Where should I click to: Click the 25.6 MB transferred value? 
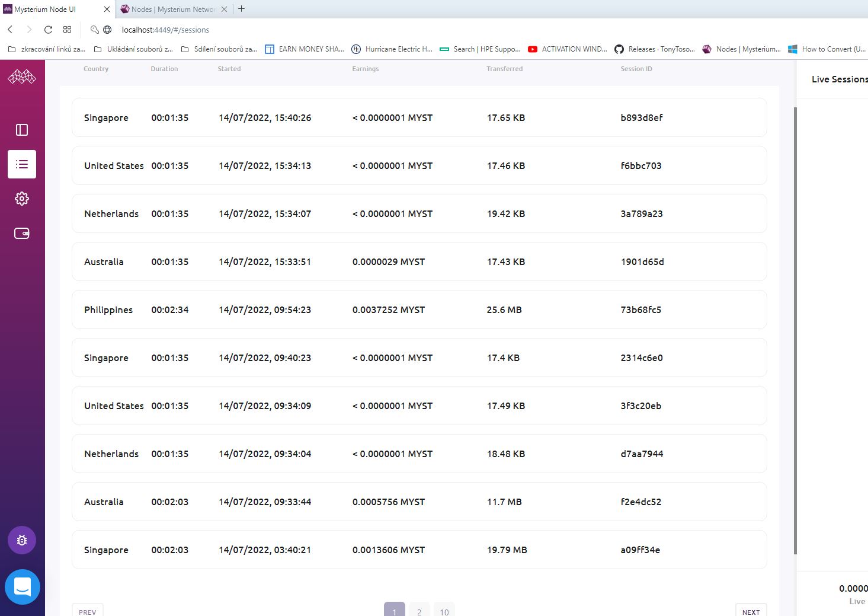(x=504, y=309)
